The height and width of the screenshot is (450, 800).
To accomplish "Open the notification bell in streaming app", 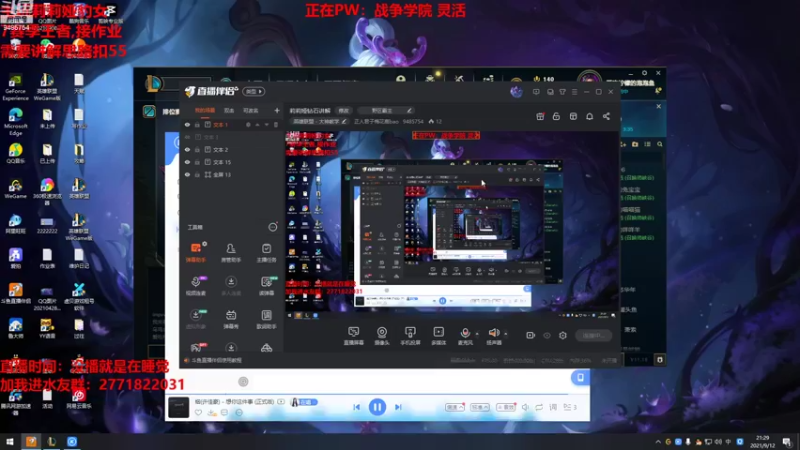I will tap(589, 116).
